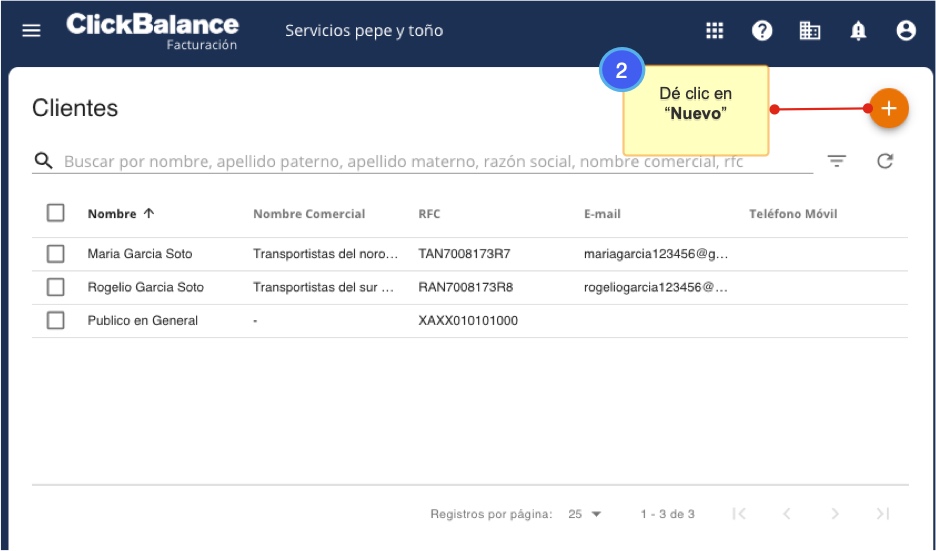The width and height of the screenshot is (936, 551).
Task: Open the apps grid launcher
Action: 714,31
